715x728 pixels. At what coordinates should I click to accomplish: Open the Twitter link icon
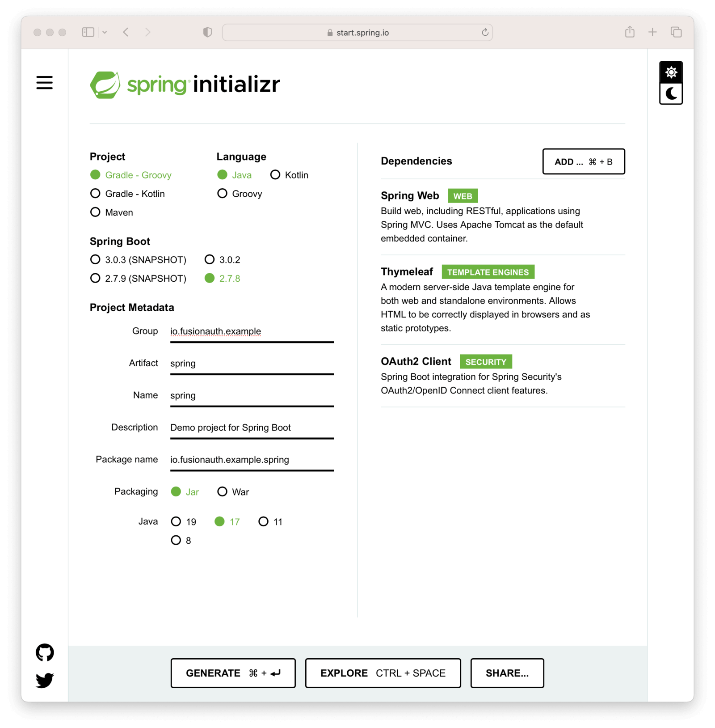tap(45, 680)
